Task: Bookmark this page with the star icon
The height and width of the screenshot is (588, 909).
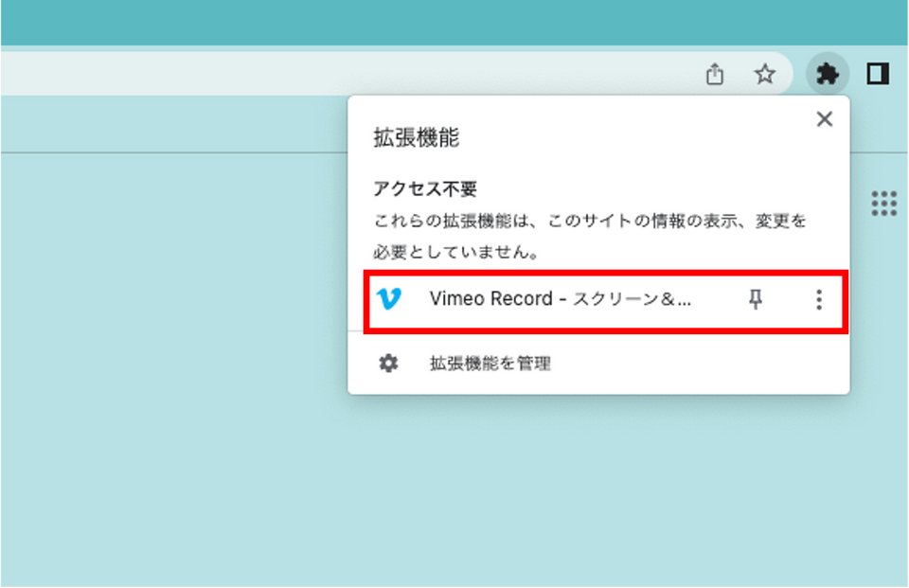Action: pos(765,74)
